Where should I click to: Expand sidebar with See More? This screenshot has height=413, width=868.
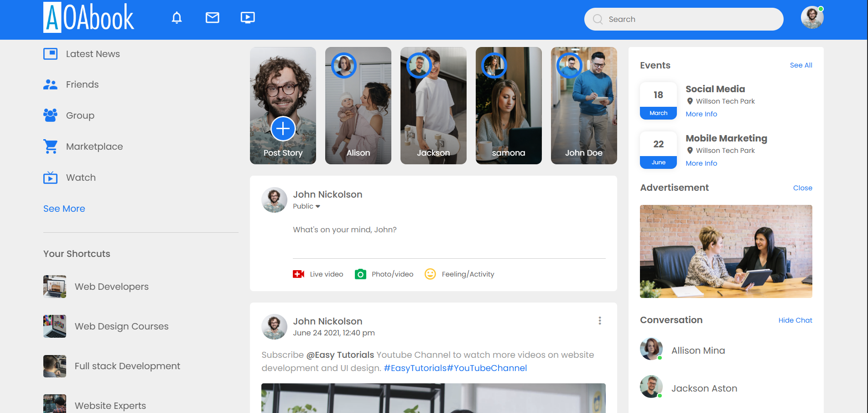[x=64, y=209]
